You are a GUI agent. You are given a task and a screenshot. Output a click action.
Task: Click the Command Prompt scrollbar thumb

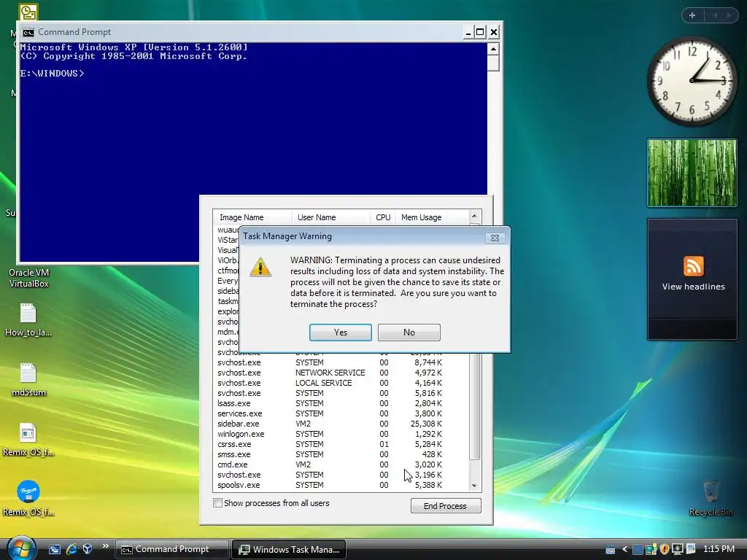tap(493, 63)
